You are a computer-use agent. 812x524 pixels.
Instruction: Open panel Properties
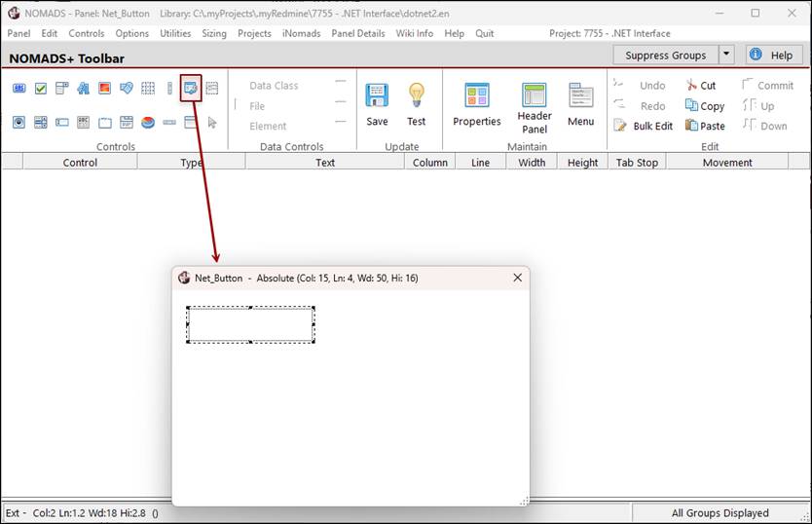[476, 104]
